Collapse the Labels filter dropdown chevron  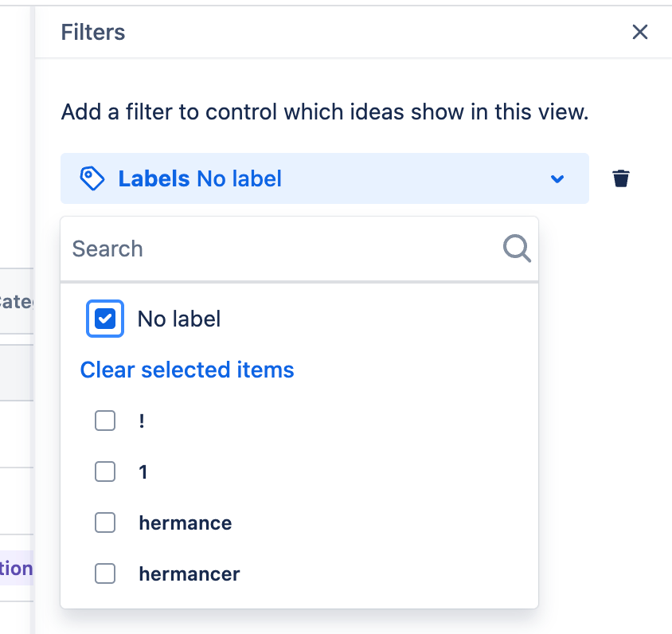(557, 178)
